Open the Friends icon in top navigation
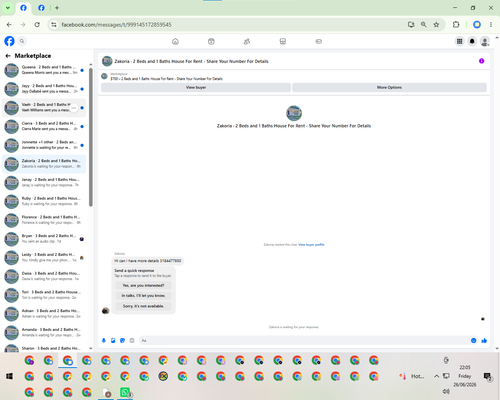This screenshot has width=500, height=400. pos(247,41)
